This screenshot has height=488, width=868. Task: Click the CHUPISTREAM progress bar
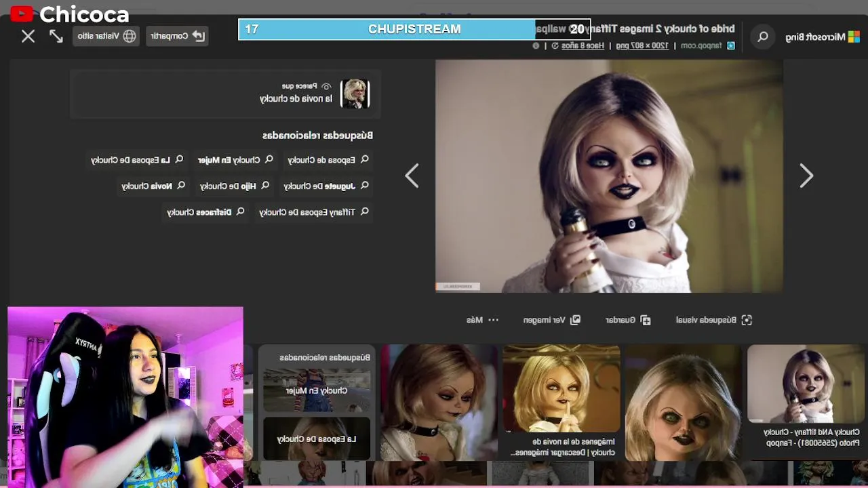tap(414, 29)
